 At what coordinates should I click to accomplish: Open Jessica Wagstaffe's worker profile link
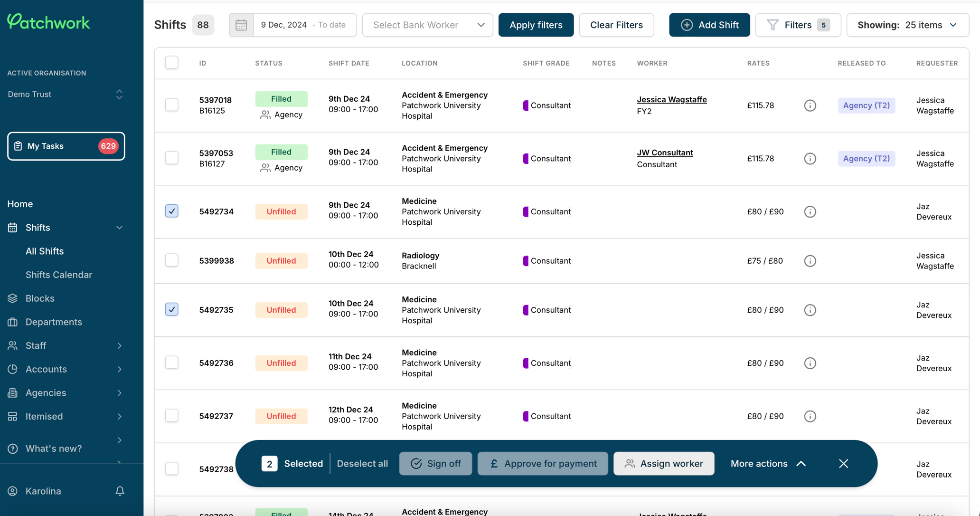point(671,99)
